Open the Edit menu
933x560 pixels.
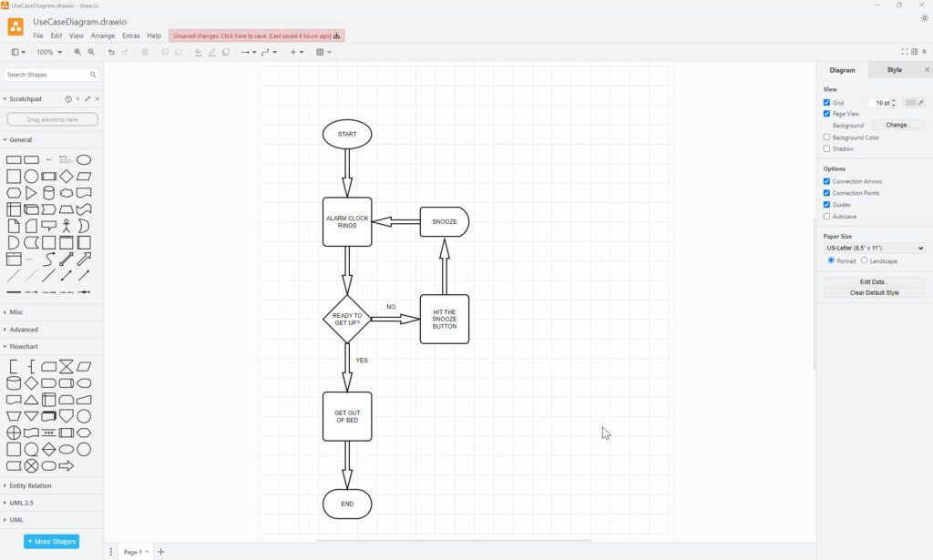56,36
